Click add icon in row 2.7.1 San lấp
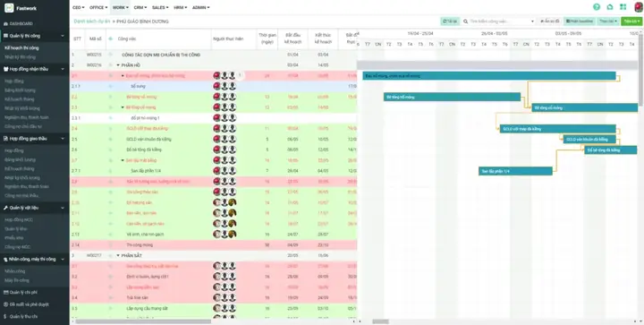The image size is (644, 325). point(110,171)
